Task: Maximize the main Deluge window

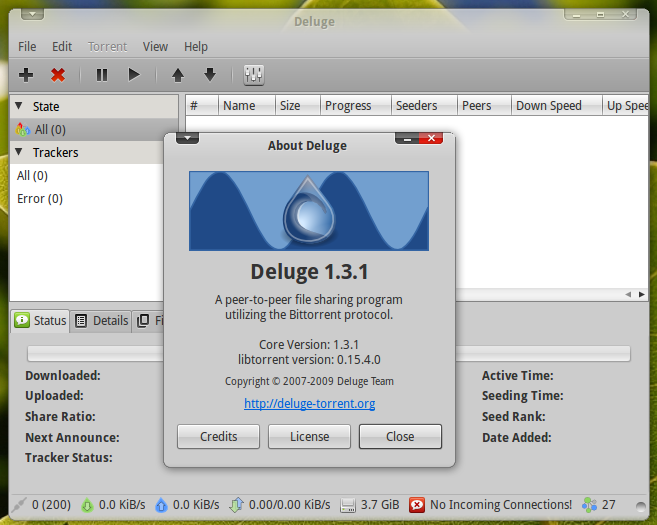Action: pyautogui.click(x=600, y=15)
